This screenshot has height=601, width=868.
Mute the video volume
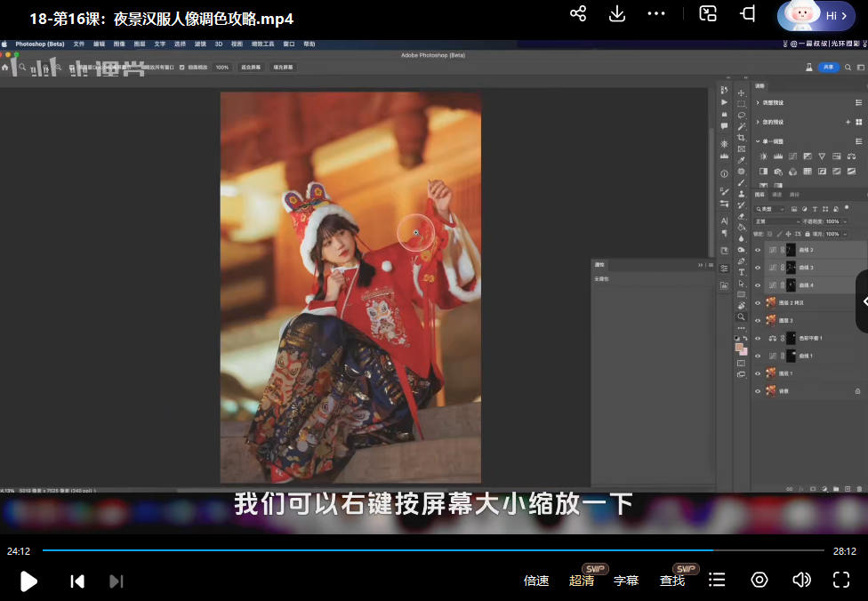pyautogui.click(x=800, y=580)
